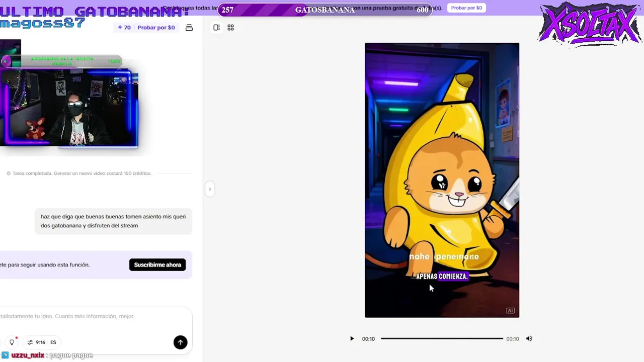Viewport: 644px width, 362px height.
Task: Click the banana cat video preview
Action: click(442, 180)
